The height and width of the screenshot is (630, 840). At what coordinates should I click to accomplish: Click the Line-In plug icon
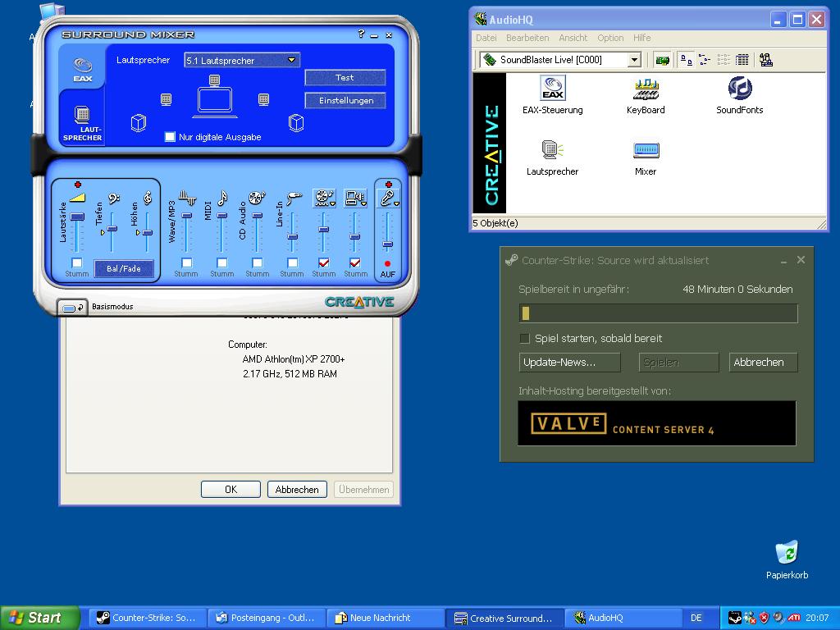[x=293, y=199]
